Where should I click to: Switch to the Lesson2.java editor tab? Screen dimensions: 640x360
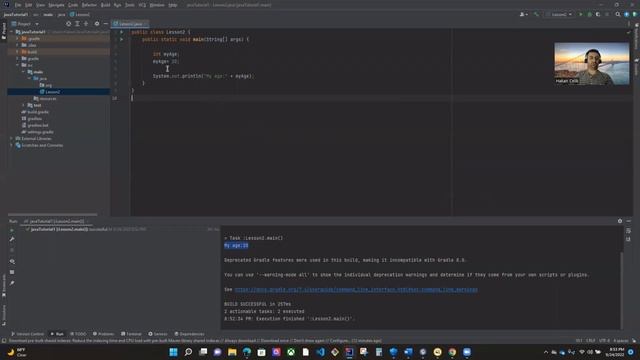point(131,24)
